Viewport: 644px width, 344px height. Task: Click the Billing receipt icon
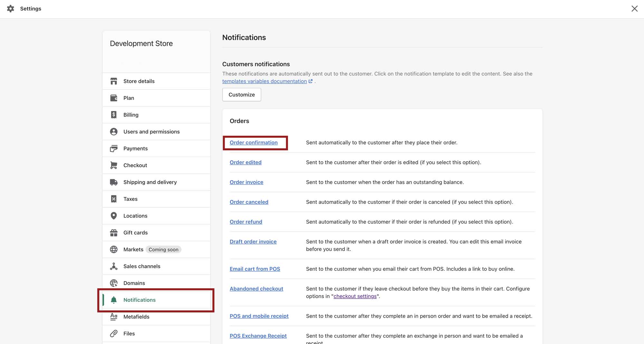pyautogui.click(x=114, y=115)
